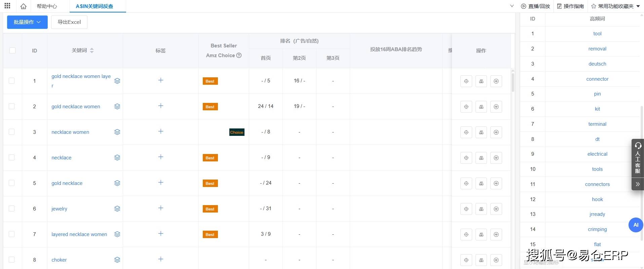Expand the tab list chevron at top
This screenshot has width=644, height=269.
(512, 6)
